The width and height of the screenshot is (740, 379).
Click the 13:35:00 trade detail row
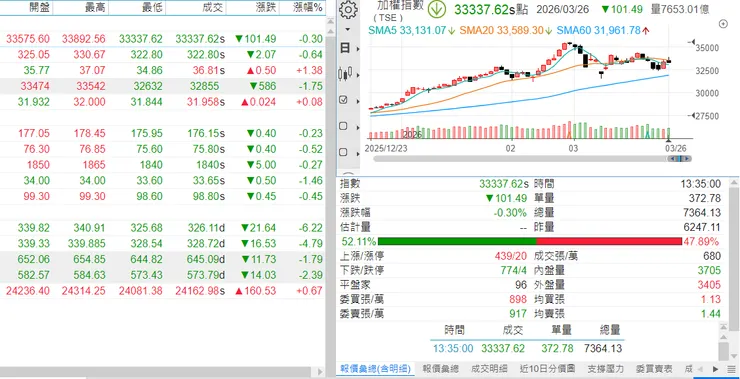(x=527, y=349)
